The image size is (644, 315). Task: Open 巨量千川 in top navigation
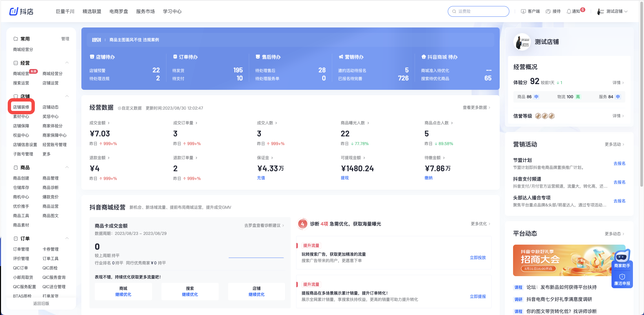point(65,11)
